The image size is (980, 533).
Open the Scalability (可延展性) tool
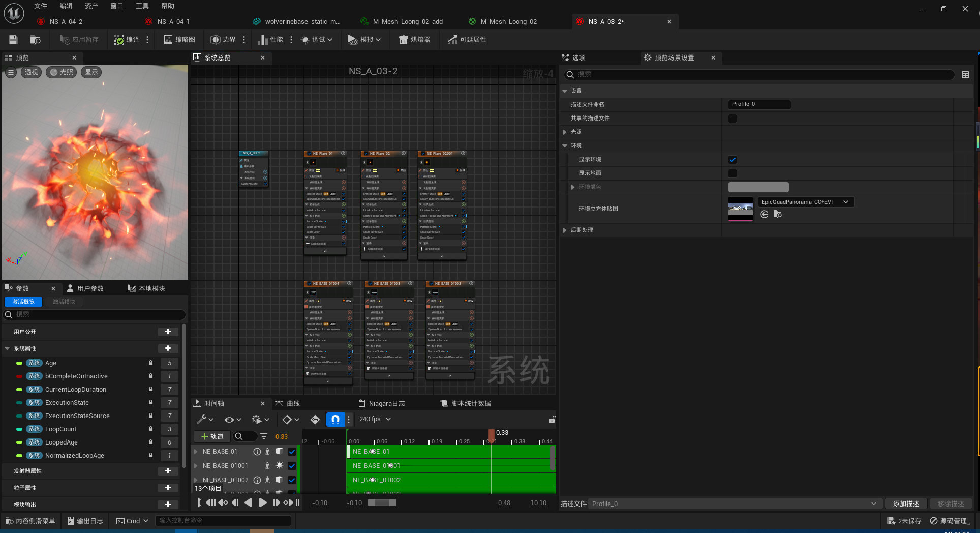pyautogui.click(x=467, y=40)
